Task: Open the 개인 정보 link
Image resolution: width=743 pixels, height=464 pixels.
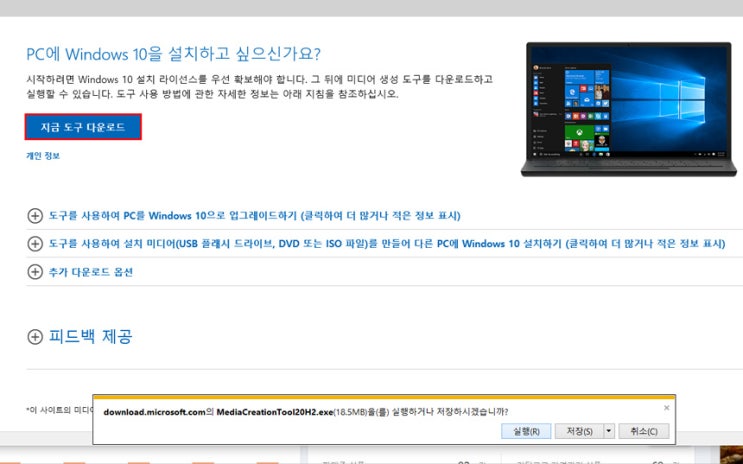Action: pos(43,155)
